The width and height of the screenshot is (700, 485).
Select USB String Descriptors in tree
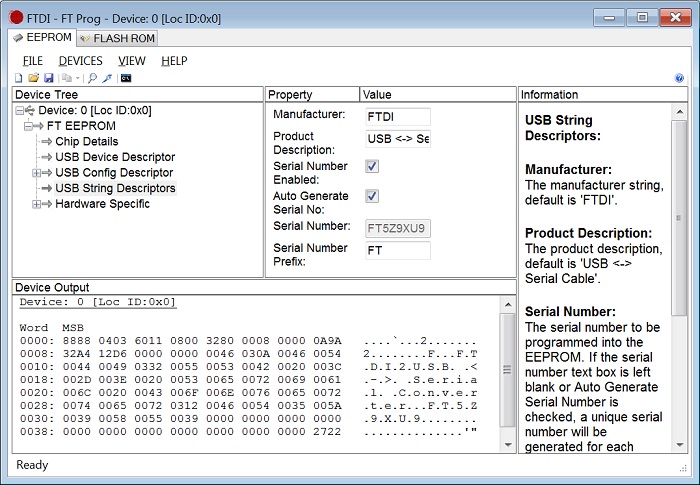[x=115, y=188]
